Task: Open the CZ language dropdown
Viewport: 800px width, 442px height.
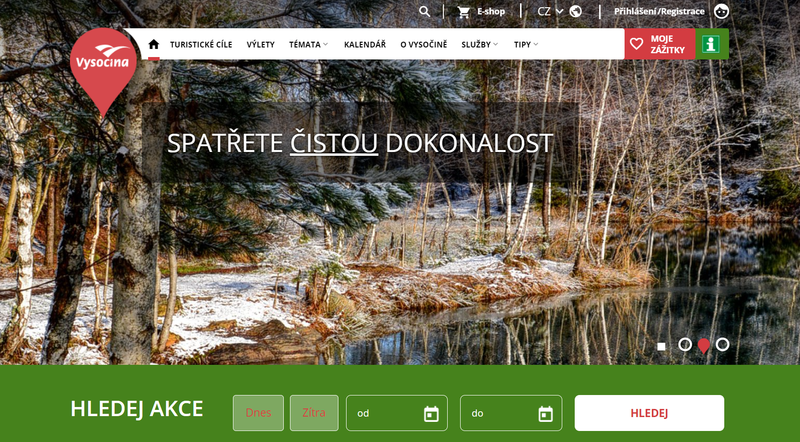Action: pyautogui.click(x=550, y=12)
